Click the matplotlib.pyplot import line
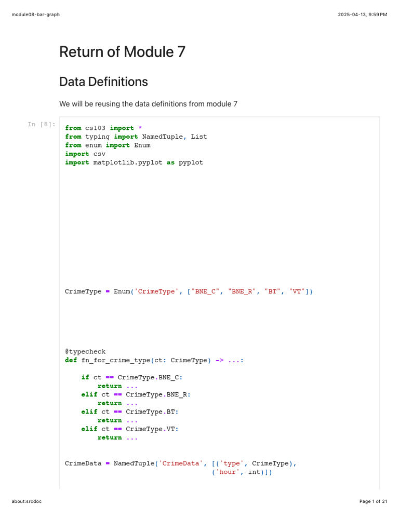 pos(134,163)
